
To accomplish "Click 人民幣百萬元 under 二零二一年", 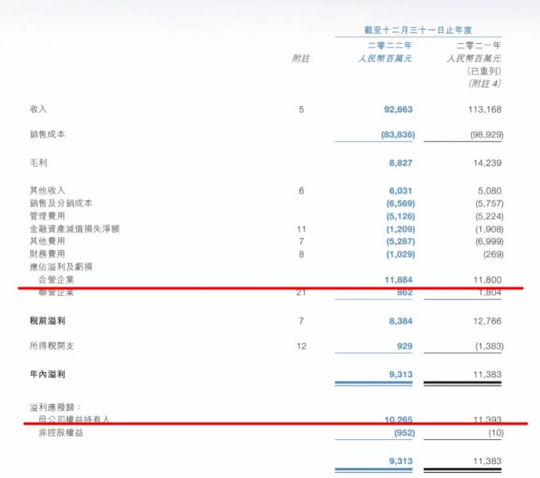I will (474, 59).
